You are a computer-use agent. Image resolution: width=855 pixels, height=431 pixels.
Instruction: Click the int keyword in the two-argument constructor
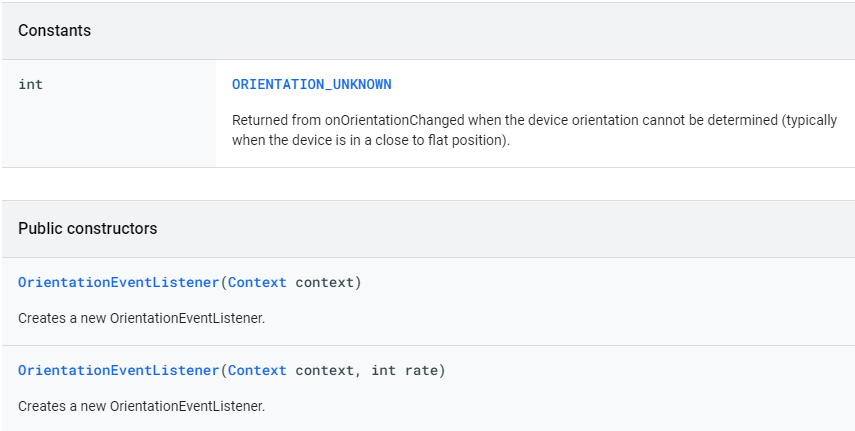coord(383,371)
